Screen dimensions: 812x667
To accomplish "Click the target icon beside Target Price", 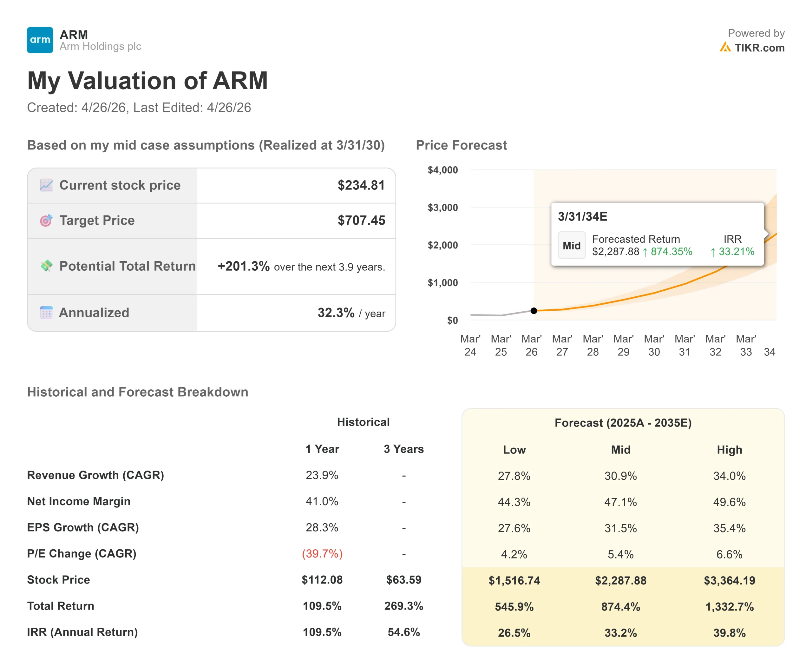I will coord(47,220).
